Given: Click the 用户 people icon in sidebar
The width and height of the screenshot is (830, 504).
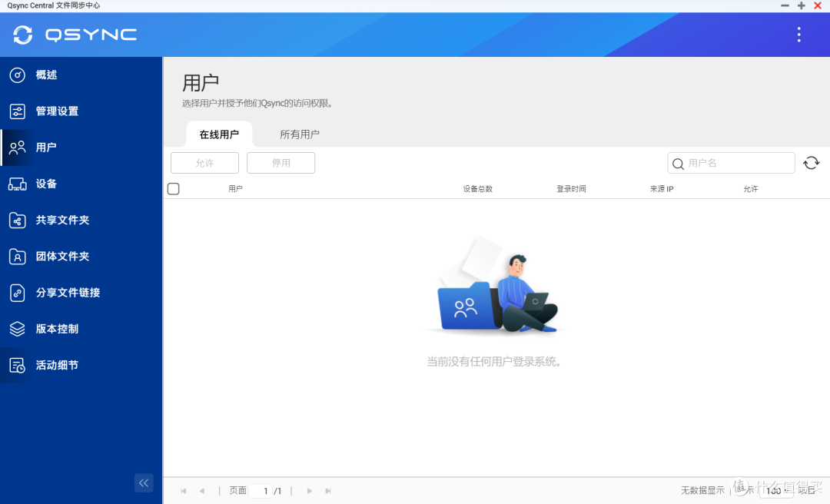Looking at the screenshot, I should [17, 148].
